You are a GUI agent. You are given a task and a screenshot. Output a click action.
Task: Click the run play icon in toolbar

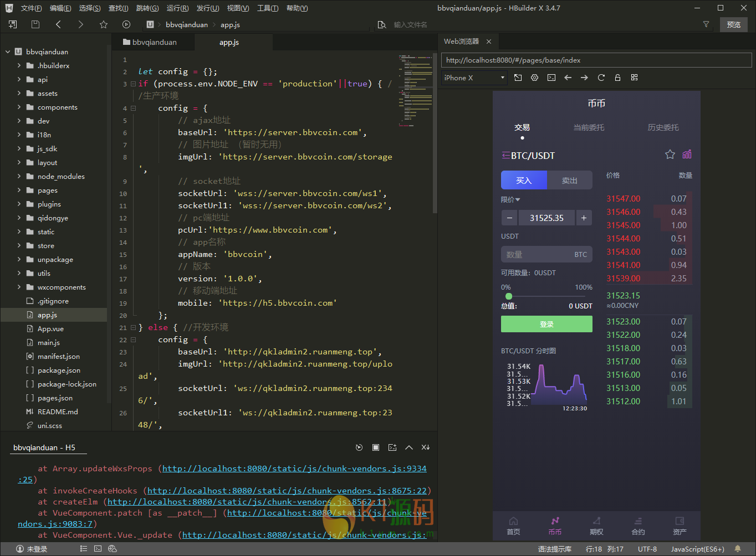[x=126, y=24]
